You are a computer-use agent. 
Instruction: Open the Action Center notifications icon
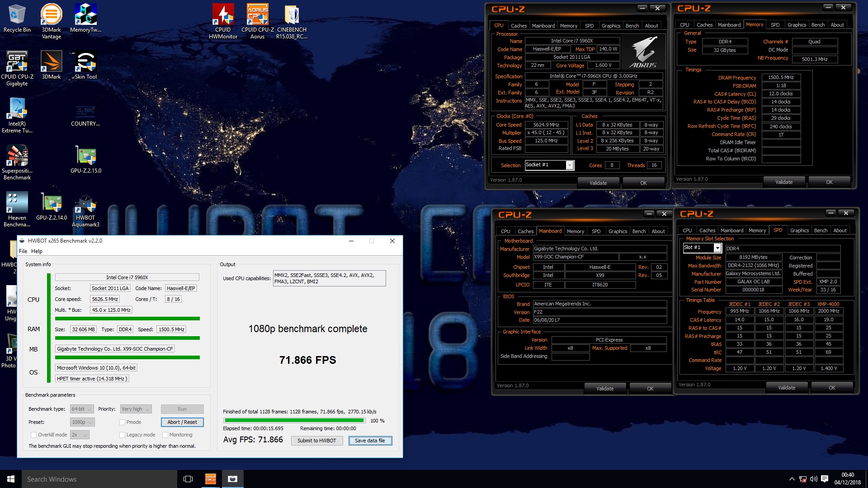tap(825, 479)
